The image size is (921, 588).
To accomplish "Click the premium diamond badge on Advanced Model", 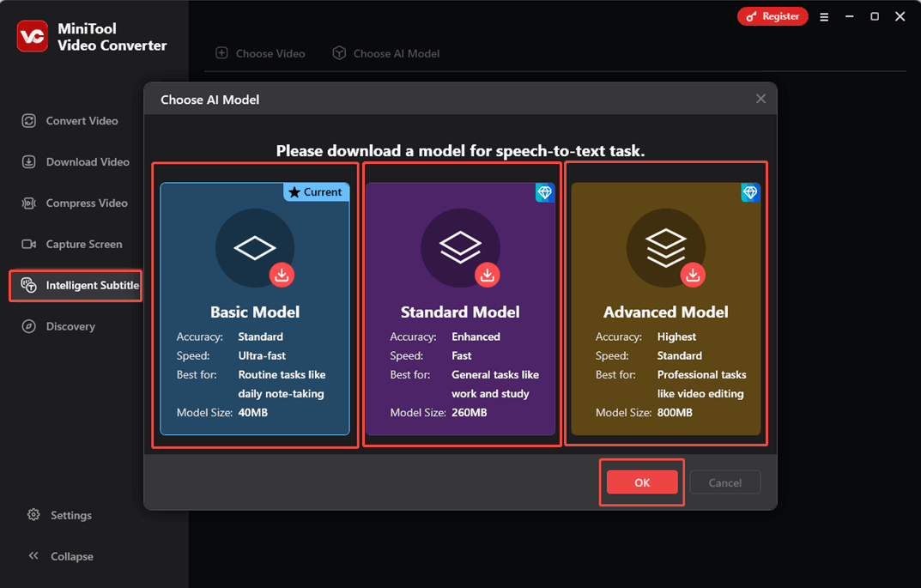I will (x=750, y=192).
